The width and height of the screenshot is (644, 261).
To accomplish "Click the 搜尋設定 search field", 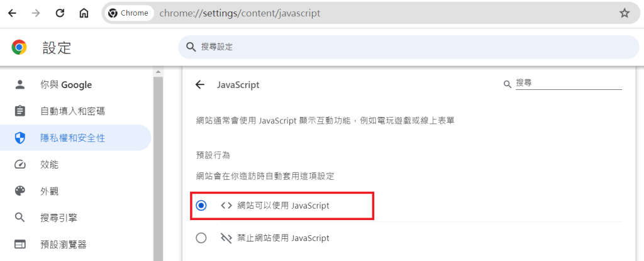I will point(409,47).
